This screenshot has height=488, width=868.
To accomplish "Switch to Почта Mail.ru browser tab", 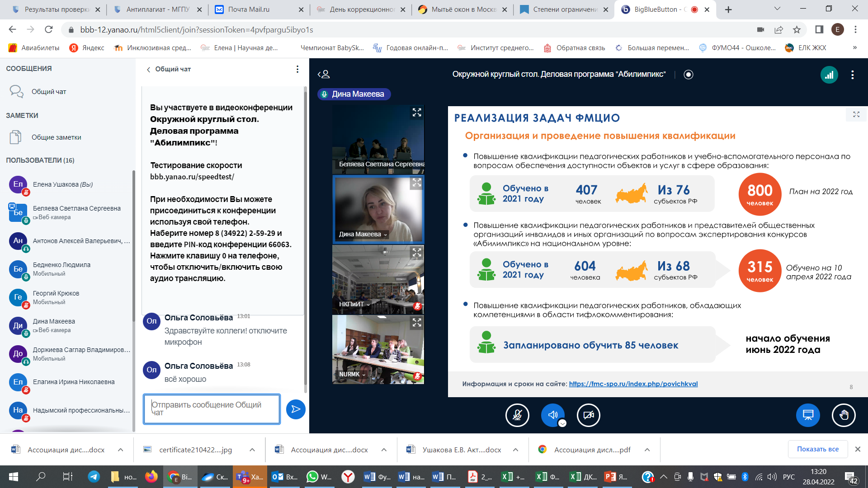I will 249,9.
